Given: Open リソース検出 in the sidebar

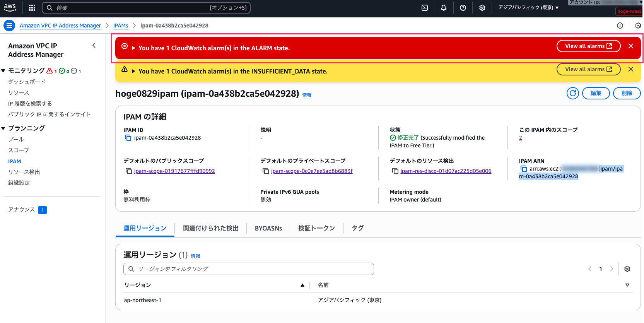Looking at the screenshot, I should [x=24, y=172].
